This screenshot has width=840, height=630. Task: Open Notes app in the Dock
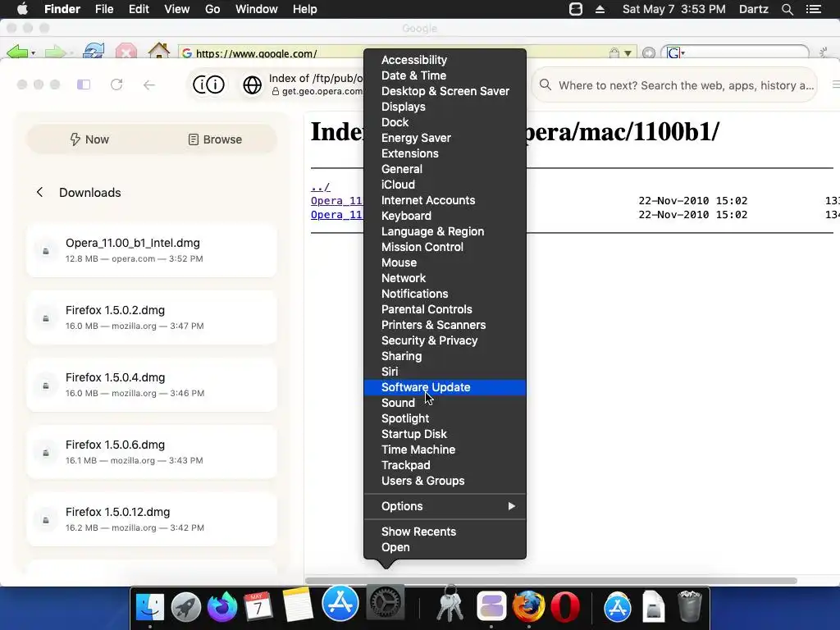[x=297, y=605]
